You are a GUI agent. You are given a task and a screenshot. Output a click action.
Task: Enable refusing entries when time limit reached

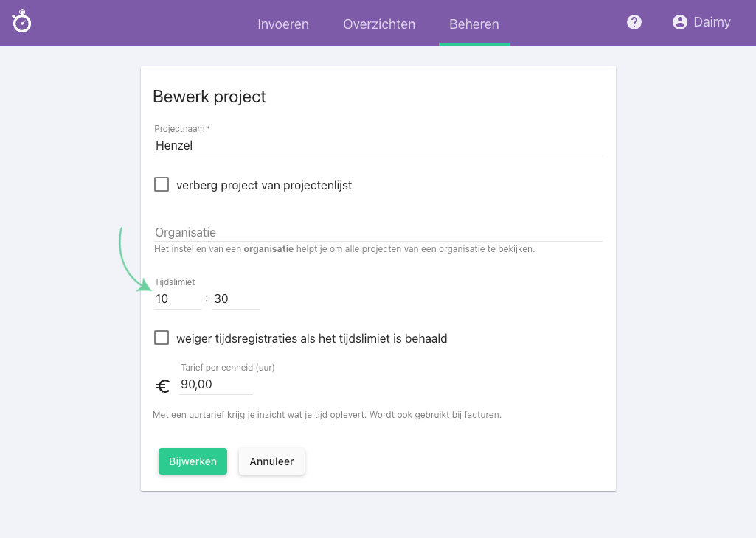pos(162,338)
